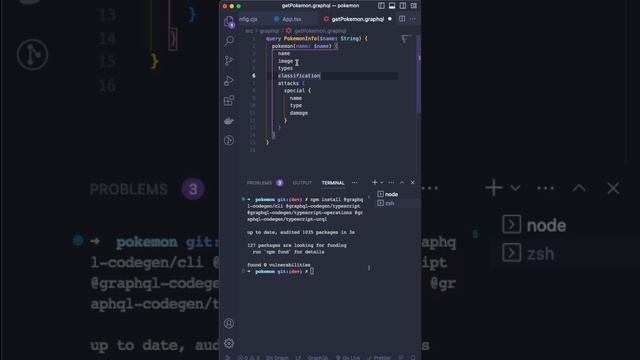Click the 'attacks {' line in editor
This screenshot has height=360, width=640.
point(291,83)
